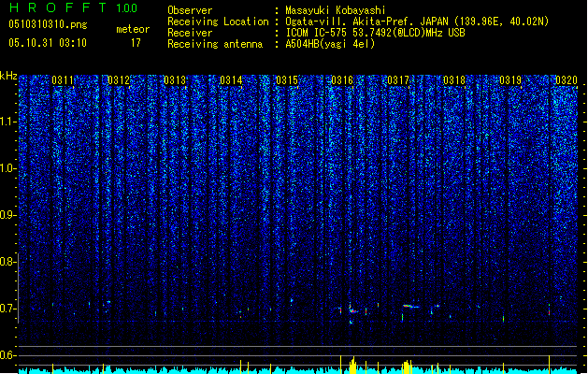Click the HROFFT 1.0.0 title text
The image size is (588, 374).
(x=73, y=7)
